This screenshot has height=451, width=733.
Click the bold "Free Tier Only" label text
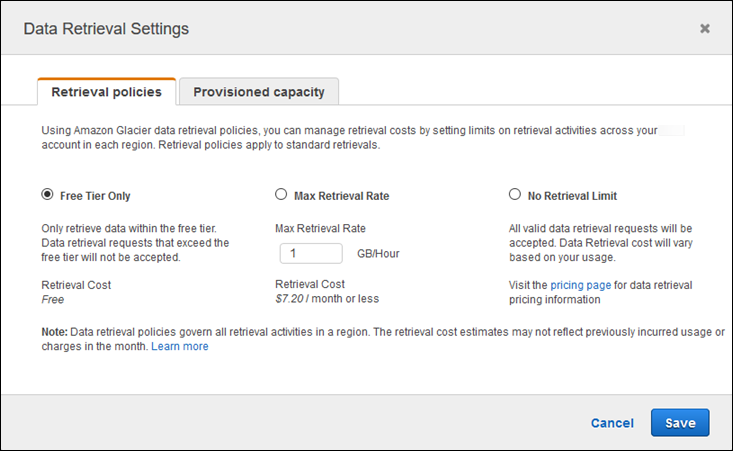[96, 196]
